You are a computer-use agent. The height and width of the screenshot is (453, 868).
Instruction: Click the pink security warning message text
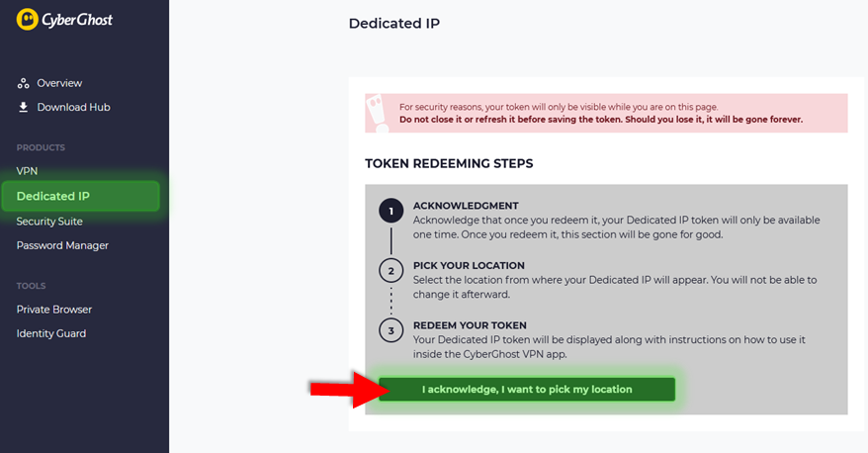(x=601, y=113)
